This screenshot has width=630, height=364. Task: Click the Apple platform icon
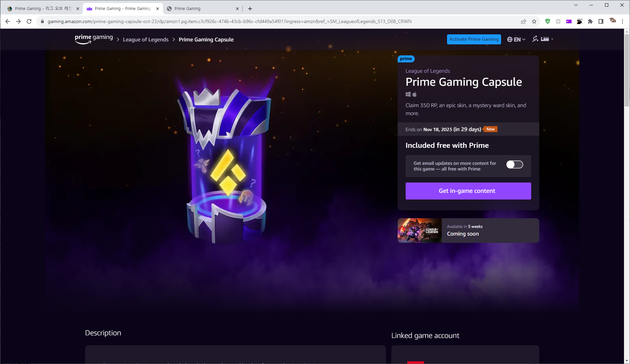(415, 94)
